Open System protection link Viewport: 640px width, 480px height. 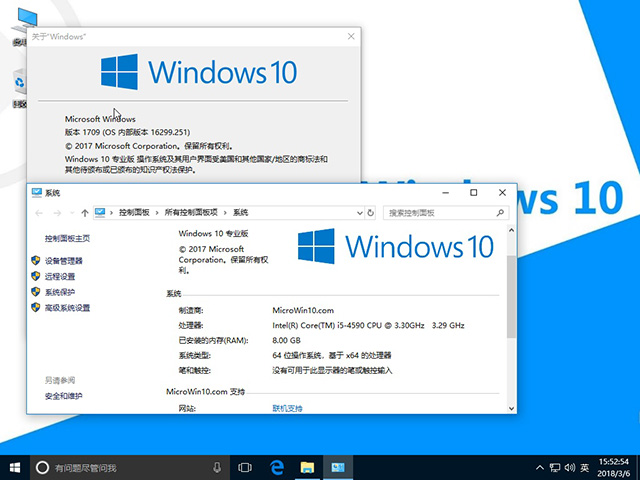point(60,292)
